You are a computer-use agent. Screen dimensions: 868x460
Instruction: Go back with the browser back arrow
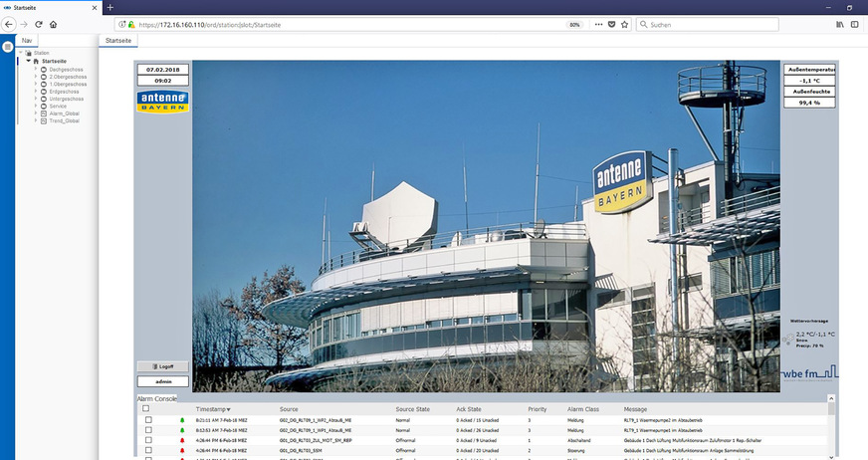click(8, 24)
